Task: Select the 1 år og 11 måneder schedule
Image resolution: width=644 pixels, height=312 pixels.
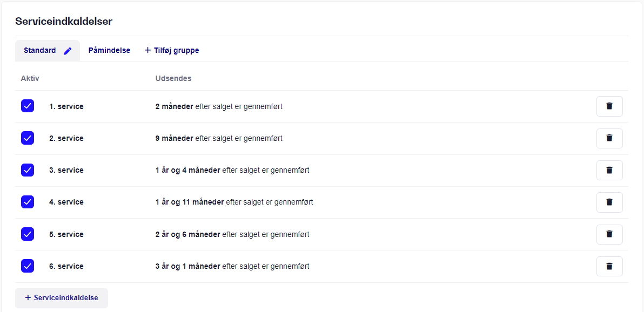Action: pos(189,202)
